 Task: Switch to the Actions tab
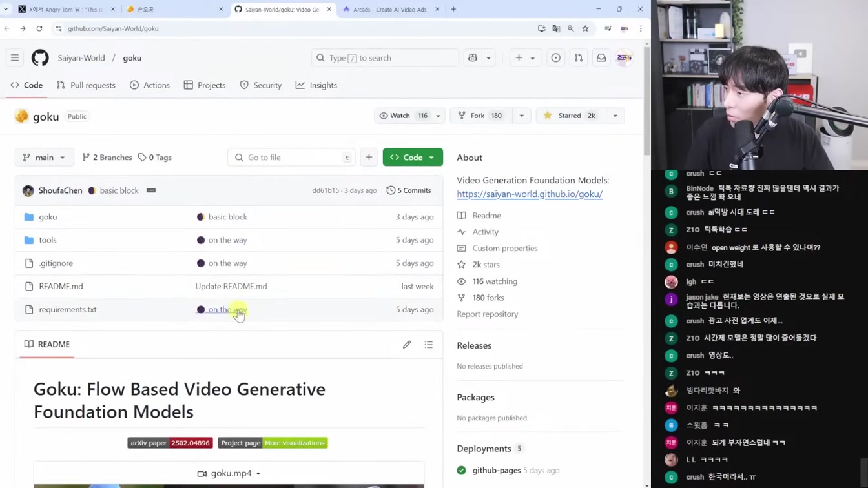click(150, 85)
